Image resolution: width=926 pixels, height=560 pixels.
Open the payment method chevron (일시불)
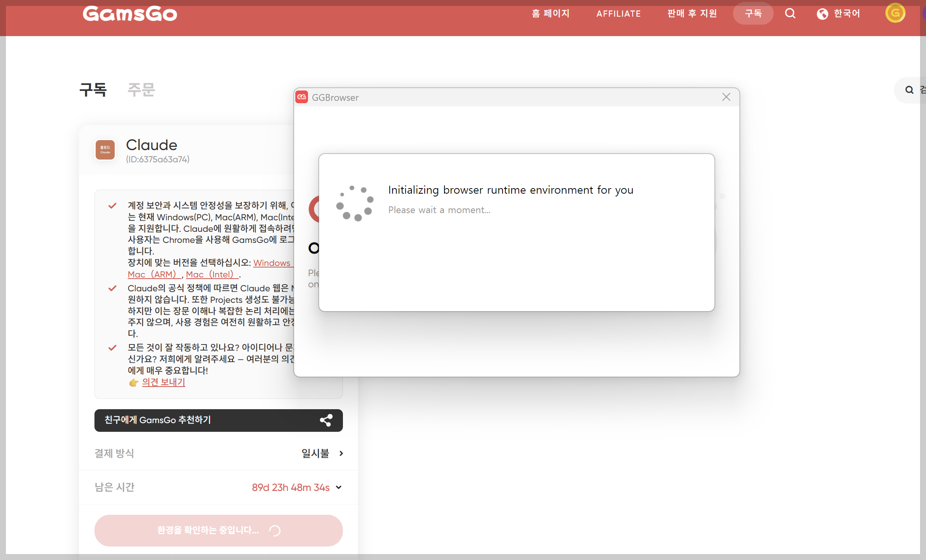[x=341, y=454]
